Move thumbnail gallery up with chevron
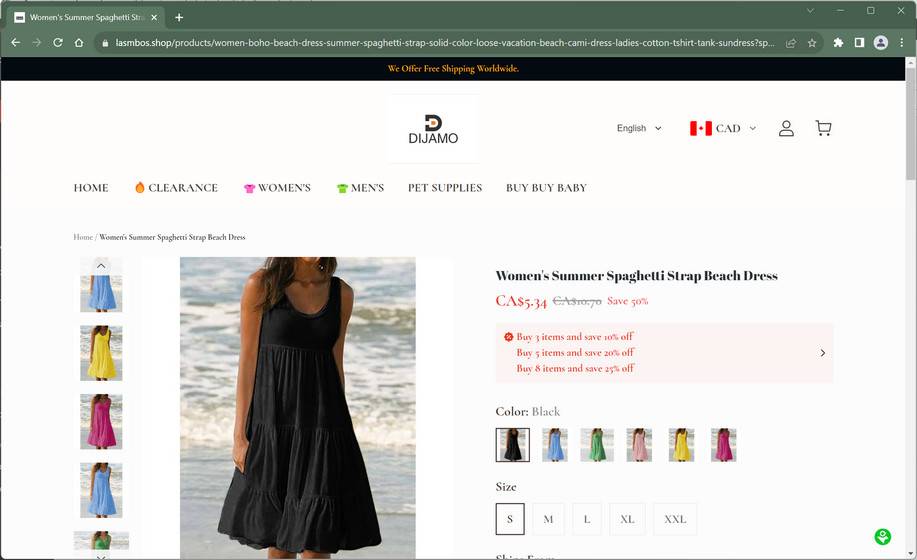Image resolution: width=917 pixels, height=560 pixels. 101,266
